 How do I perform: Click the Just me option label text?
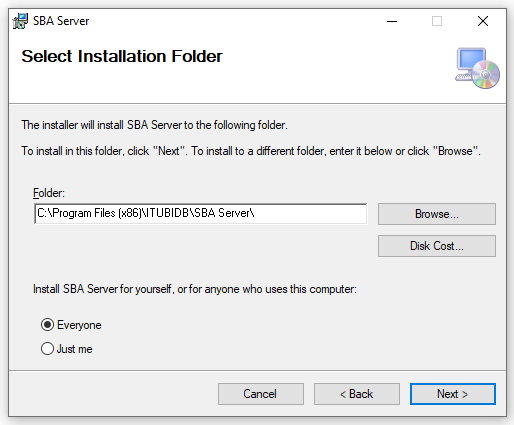click(74, 349)
